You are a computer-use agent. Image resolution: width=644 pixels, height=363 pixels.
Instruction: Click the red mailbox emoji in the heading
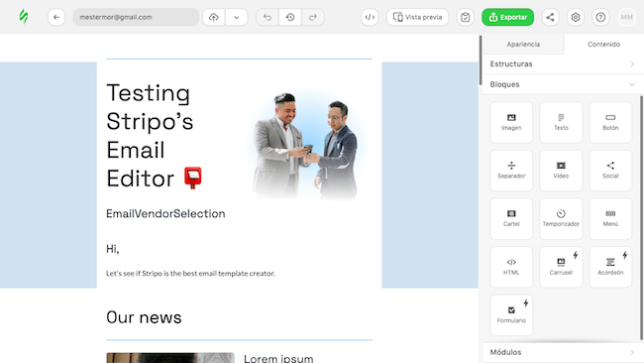tap(192, 178)
